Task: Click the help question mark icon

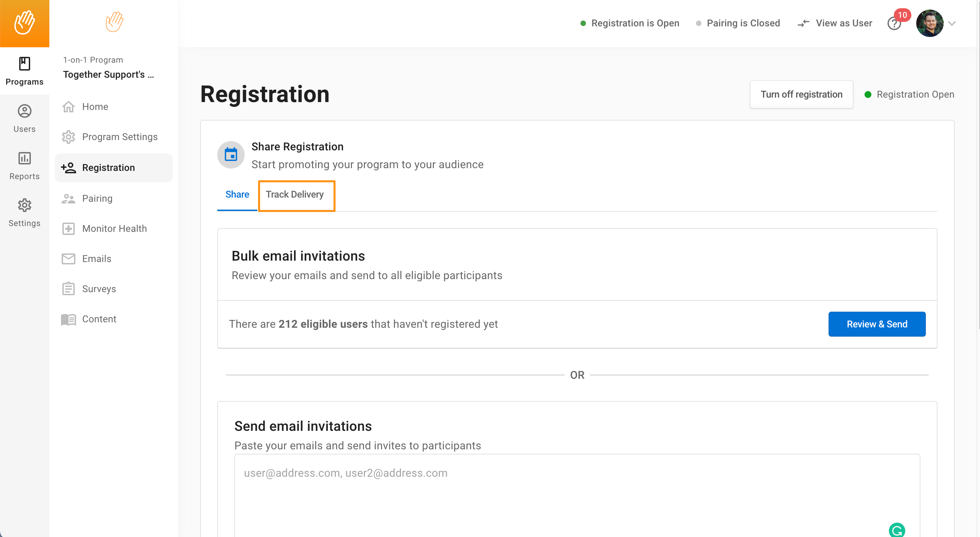Action: tap(894, 24)
